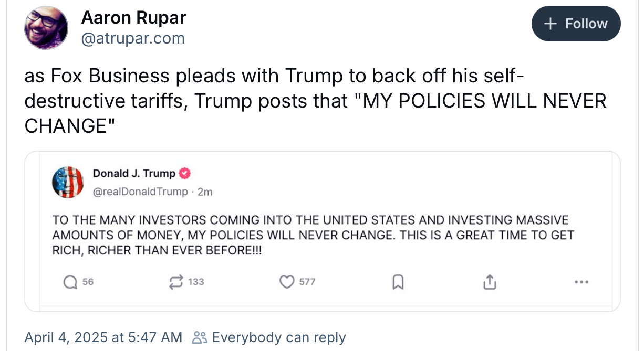Like the embedded post via heart icon
The width and height of the screenshot is (644, 351).
tap(286, 282)
